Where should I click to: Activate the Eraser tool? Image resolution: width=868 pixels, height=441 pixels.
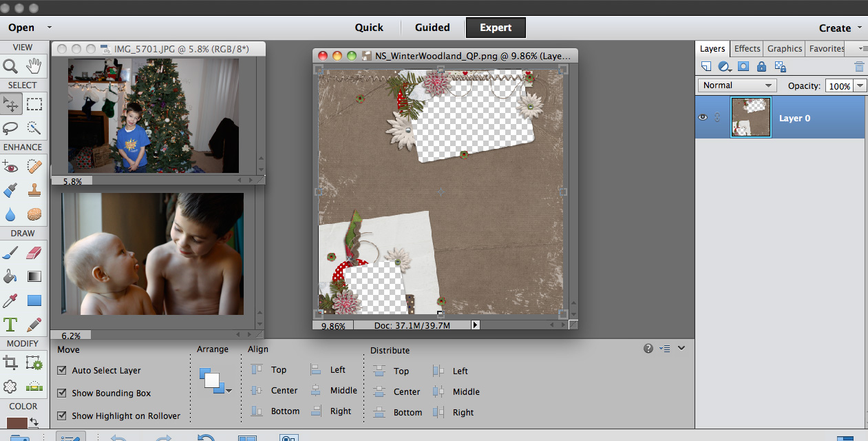34,254
